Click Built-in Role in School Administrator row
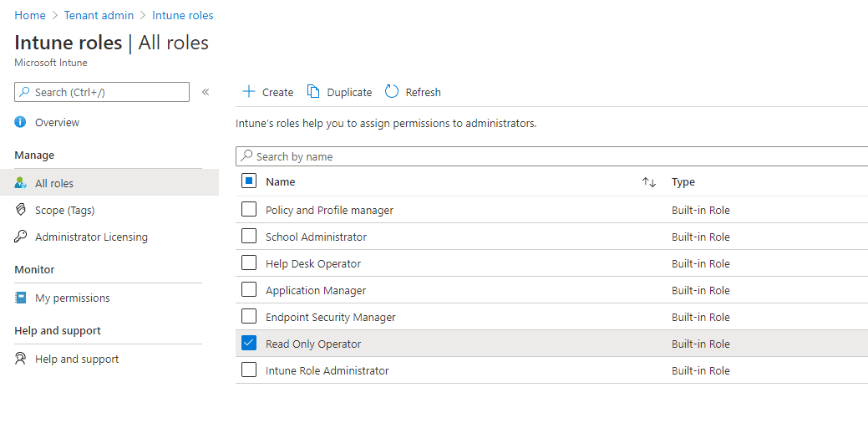 pyautogui.click(x=701, y=237)
